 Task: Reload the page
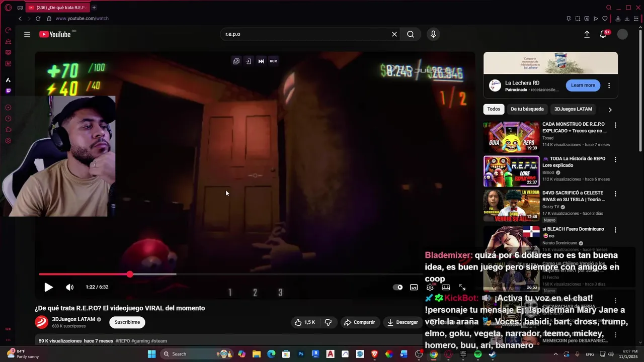point(38,19)
